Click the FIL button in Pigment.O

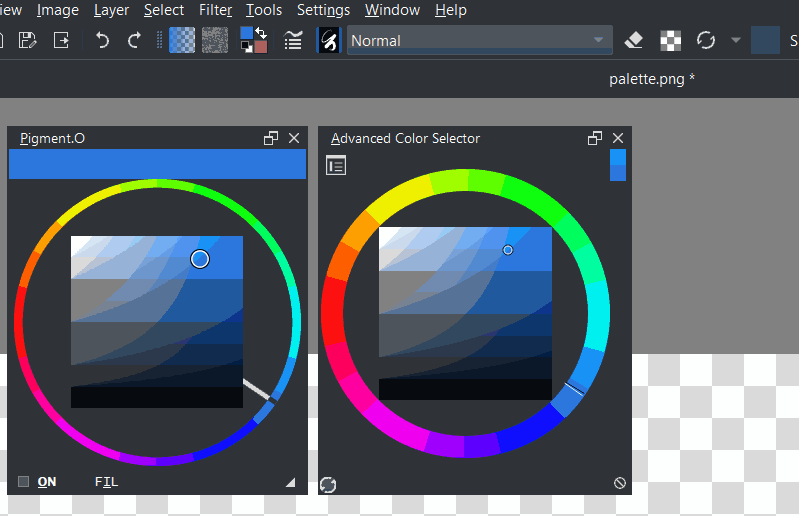(106, 481)
